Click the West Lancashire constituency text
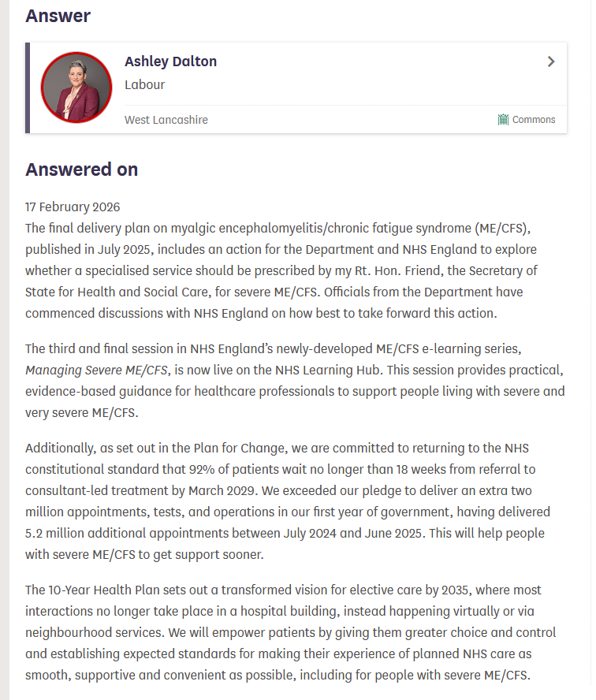Screen dimensions: 596x700 pyautogui.click(x=166, y=120)
